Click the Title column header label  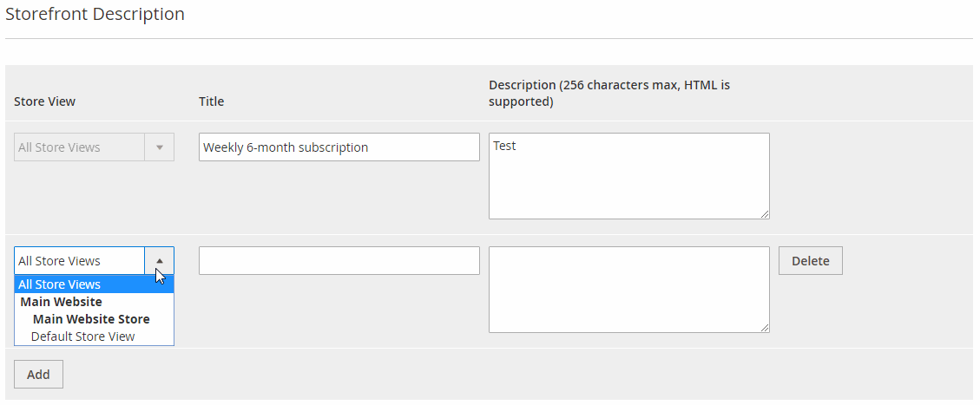pos(211,101)
